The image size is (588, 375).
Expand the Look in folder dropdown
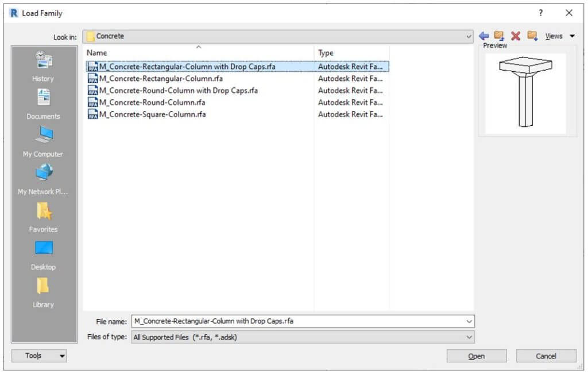470,35
